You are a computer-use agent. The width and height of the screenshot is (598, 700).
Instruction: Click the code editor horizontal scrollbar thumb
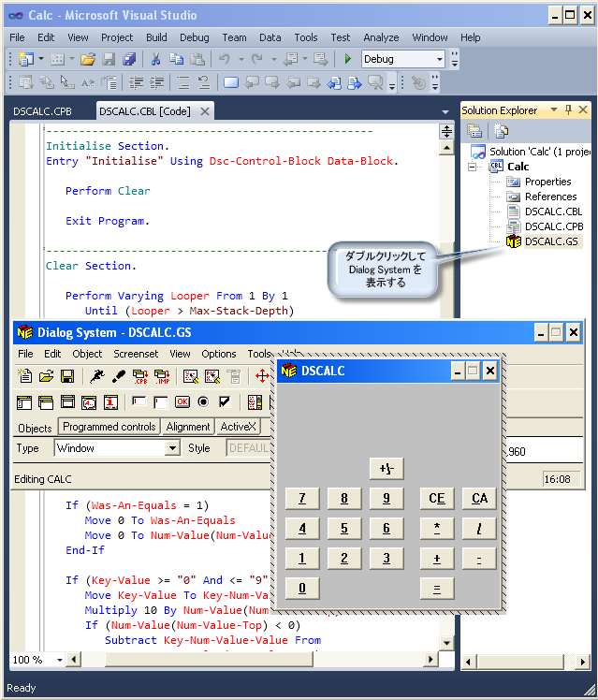point(210,660)
